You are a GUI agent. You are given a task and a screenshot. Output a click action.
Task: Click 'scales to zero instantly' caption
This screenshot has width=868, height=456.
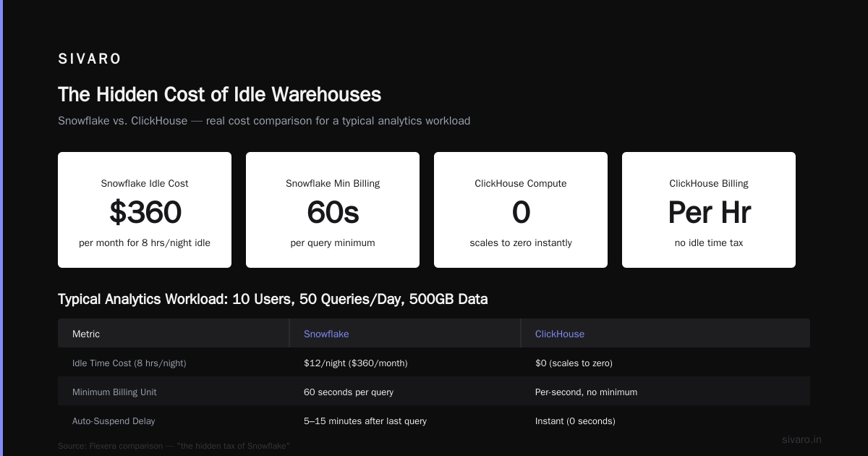521,243
